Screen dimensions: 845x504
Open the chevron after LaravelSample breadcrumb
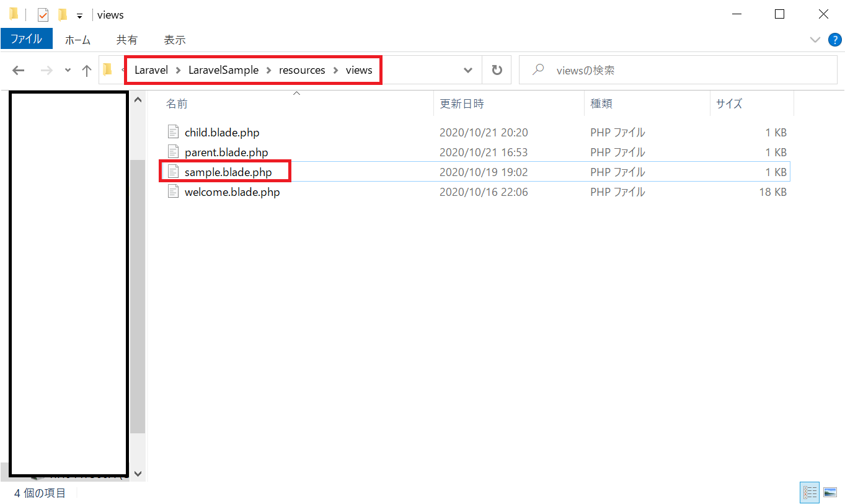269,70
